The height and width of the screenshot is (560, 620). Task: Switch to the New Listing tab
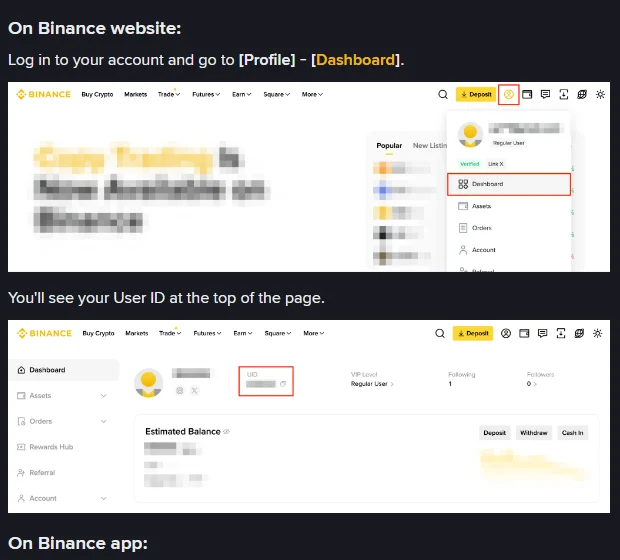pyautogui.click(x=430, y=146)
